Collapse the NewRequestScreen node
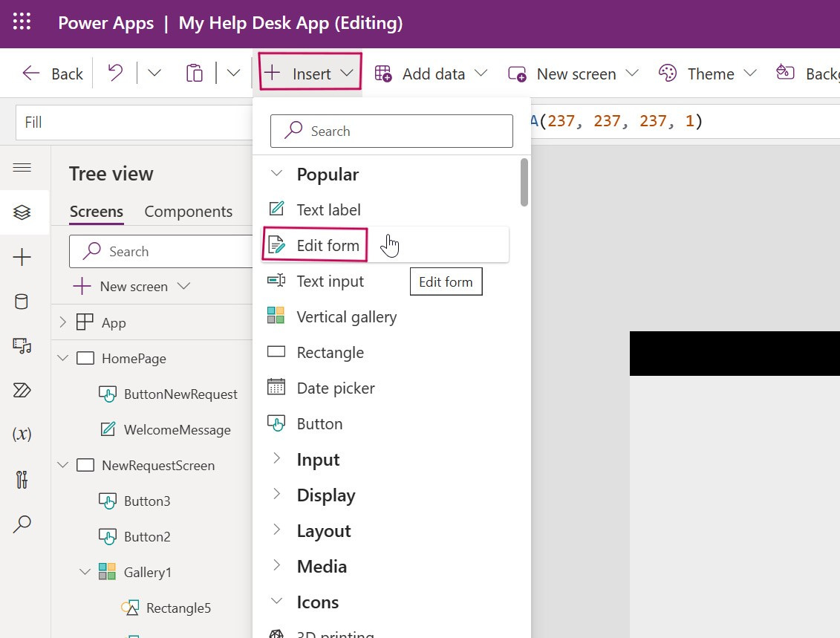Viewport: 840px width, 638px height. [62, 464]
